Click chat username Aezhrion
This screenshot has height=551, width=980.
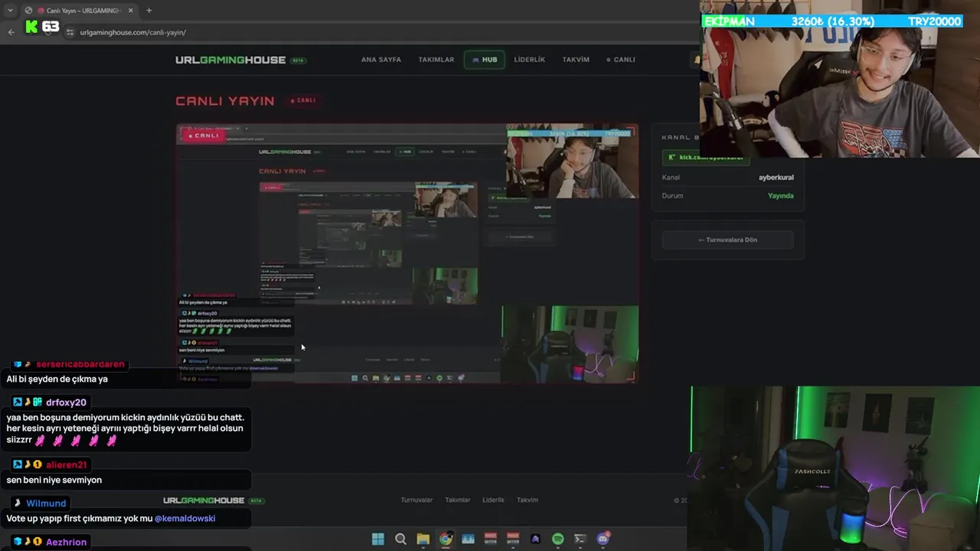pyautogui.click(x=67, y=542)
